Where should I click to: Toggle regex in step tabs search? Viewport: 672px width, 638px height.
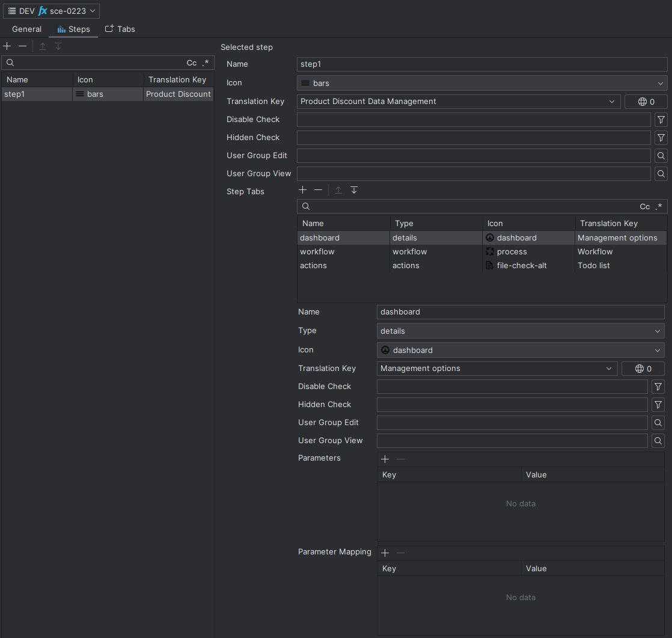[659, 207]
